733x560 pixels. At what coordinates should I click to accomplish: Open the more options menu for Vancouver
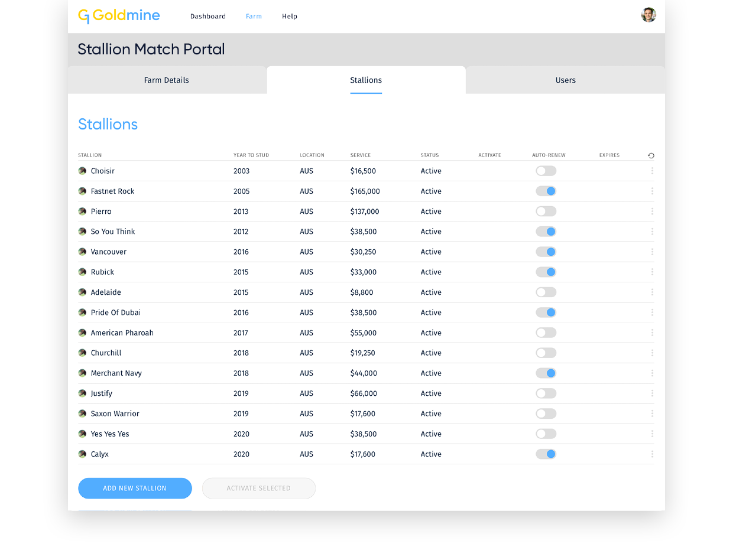652,252
